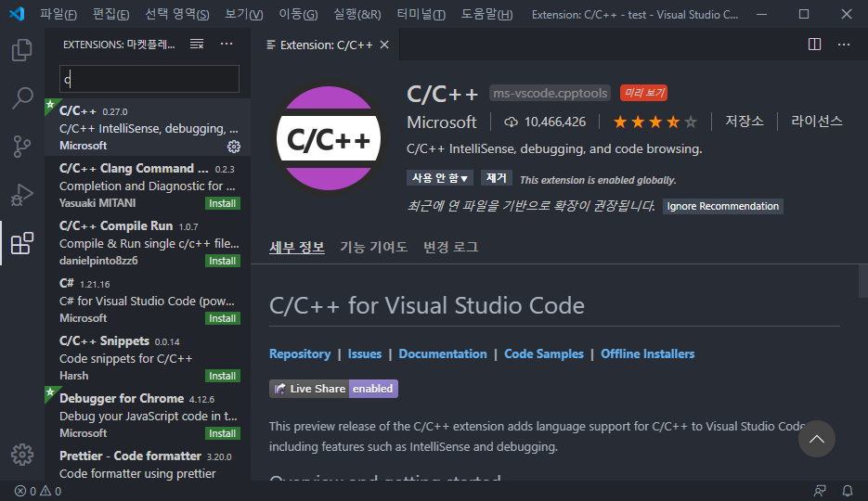The height and width of the screenshot is (501, 868).
Task: Click the C/C++ extension logo image
Action: coord(329,138)
